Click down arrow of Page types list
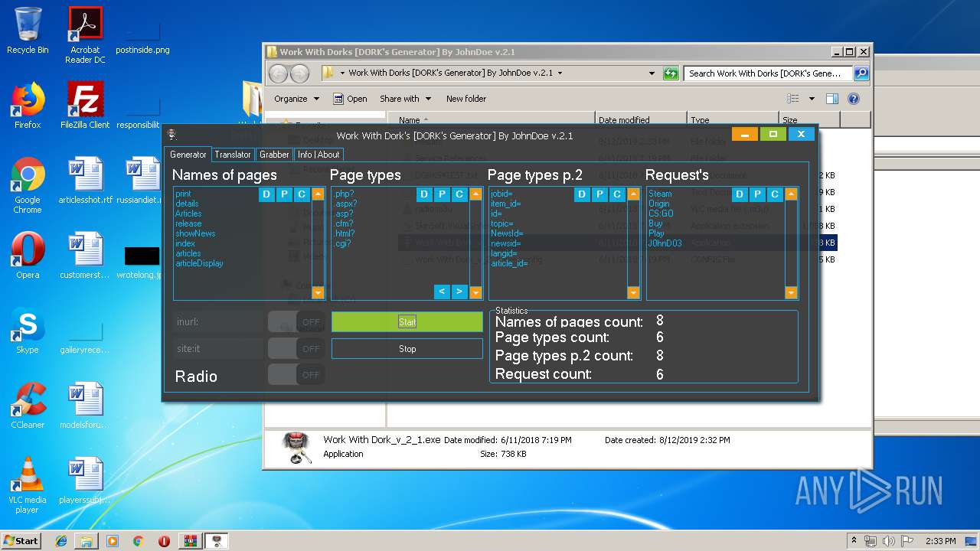The height and width of the screenshot is (551, 980). pyautogui.click(x=475, y=292)
